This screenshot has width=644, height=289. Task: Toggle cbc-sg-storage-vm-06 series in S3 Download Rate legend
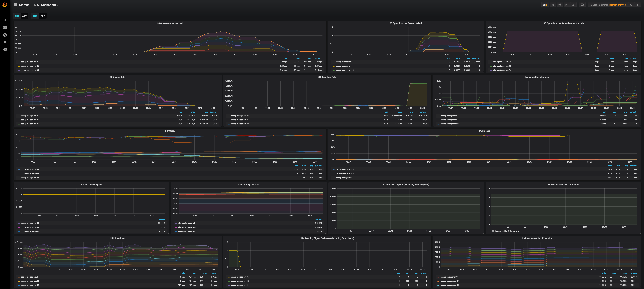pos(240,116)
